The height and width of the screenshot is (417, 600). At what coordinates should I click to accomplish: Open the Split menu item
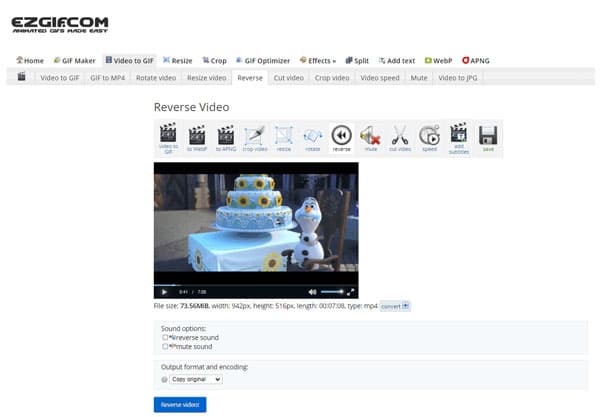point(357,60)
